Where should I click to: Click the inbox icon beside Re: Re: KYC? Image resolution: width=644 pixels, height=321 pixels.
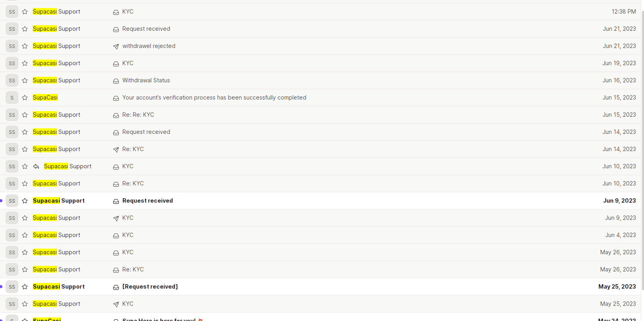coord(116,115)
